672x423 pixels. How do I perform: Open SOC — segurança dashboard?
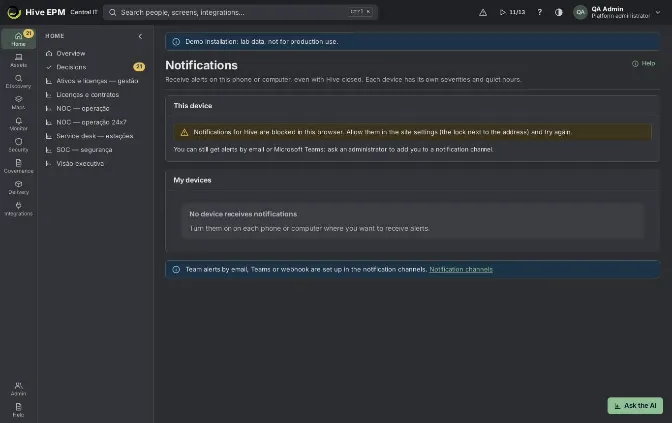pos(95,150)
